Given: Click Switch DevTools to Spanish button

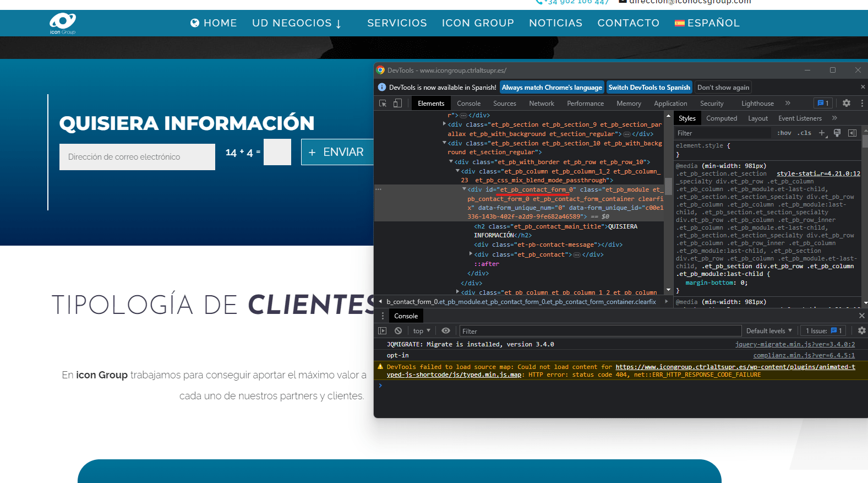Looking at the screenshot, I should [649, 87].
